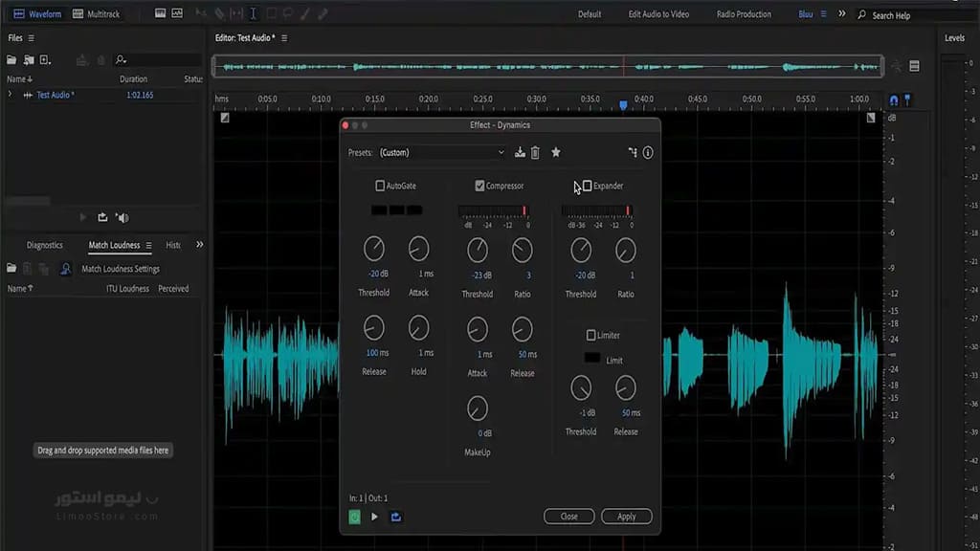Expand the Test Audio file entry
Viewport: 980px width, 551px height.
point(10,95)
